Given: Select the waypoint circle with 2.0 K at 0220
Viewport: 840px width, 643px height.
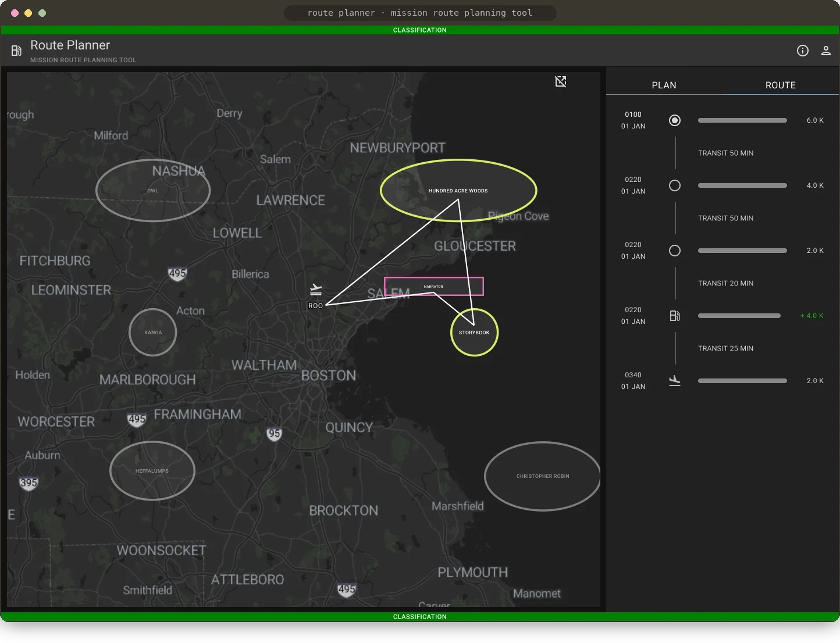Looking at the screenshot, I should click(675, 251).
